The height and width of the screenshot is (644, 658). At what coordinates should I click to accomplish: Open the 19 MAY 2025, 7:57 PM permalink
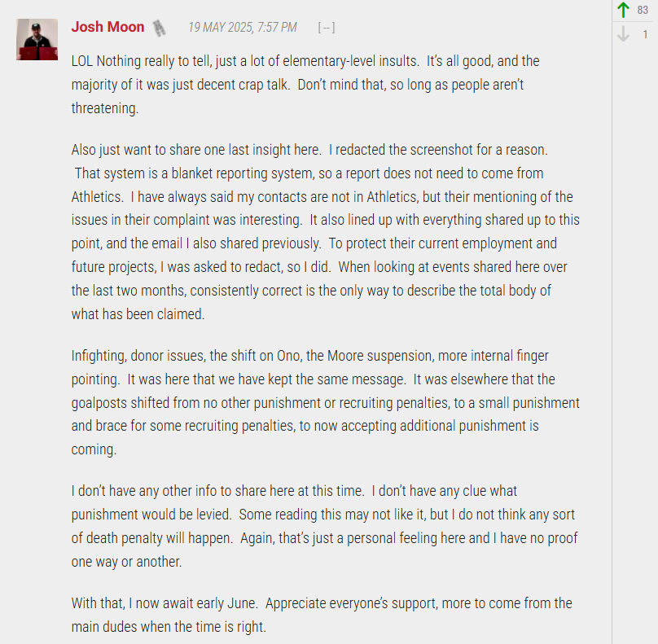click(x=243, y=27)
